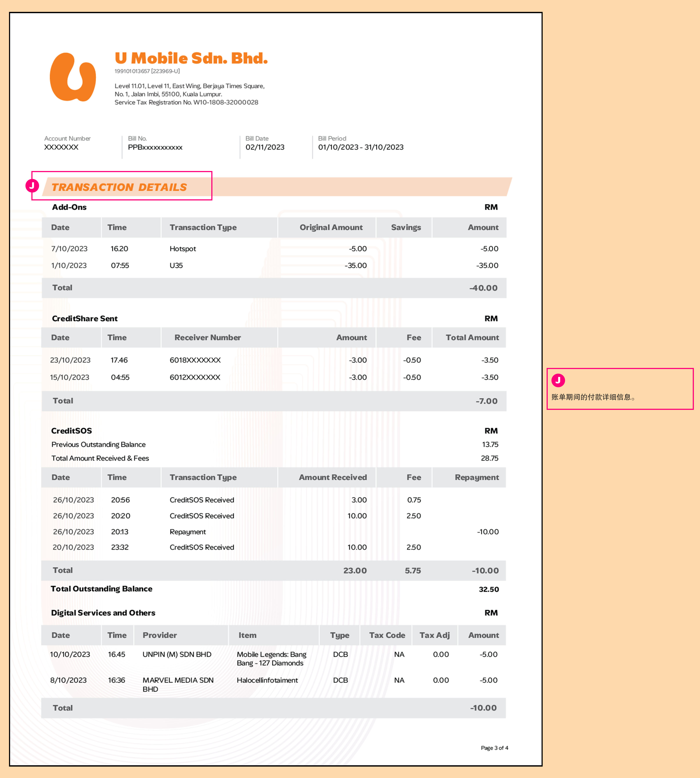
Task: Click the Page 3 of 4 footer
Action: 495,748
